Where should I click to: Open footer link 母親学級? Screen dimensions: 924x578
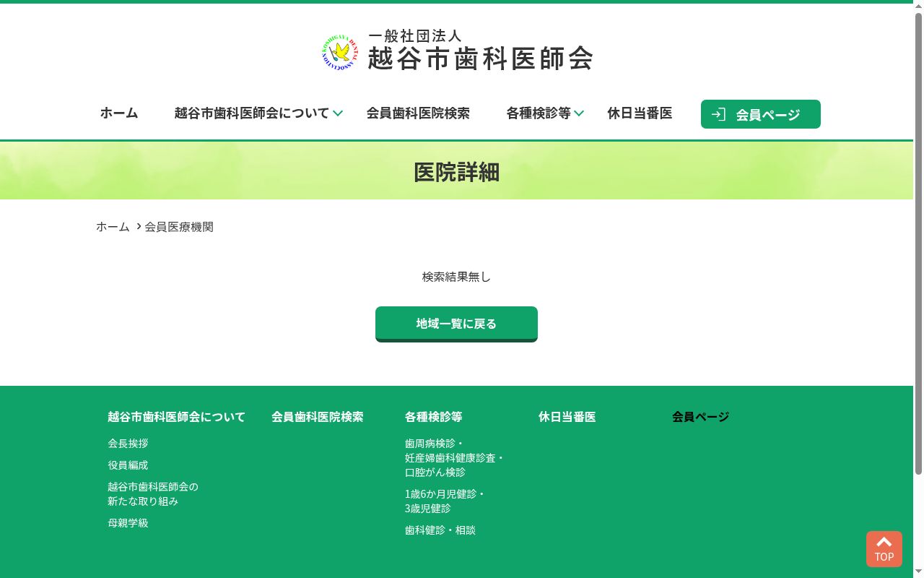(x=128, y=523)
